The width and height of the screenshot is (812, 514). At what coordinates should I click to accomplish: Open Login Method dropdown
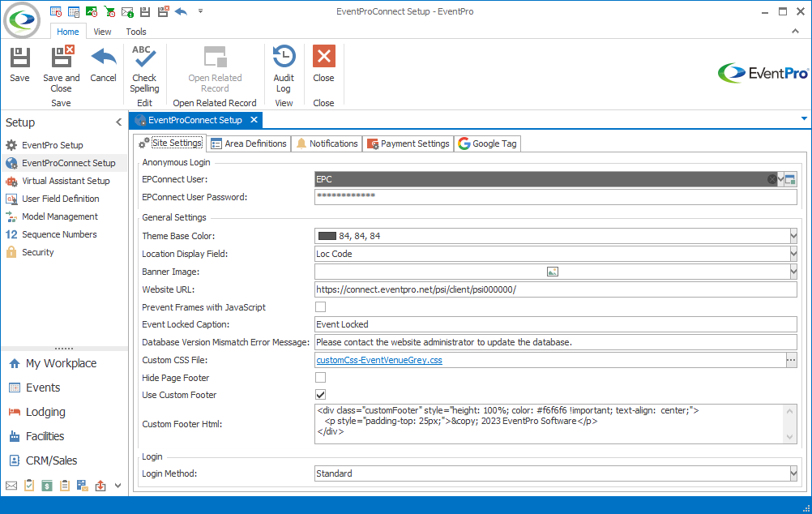pyautogui.click(x=793, y=473)
